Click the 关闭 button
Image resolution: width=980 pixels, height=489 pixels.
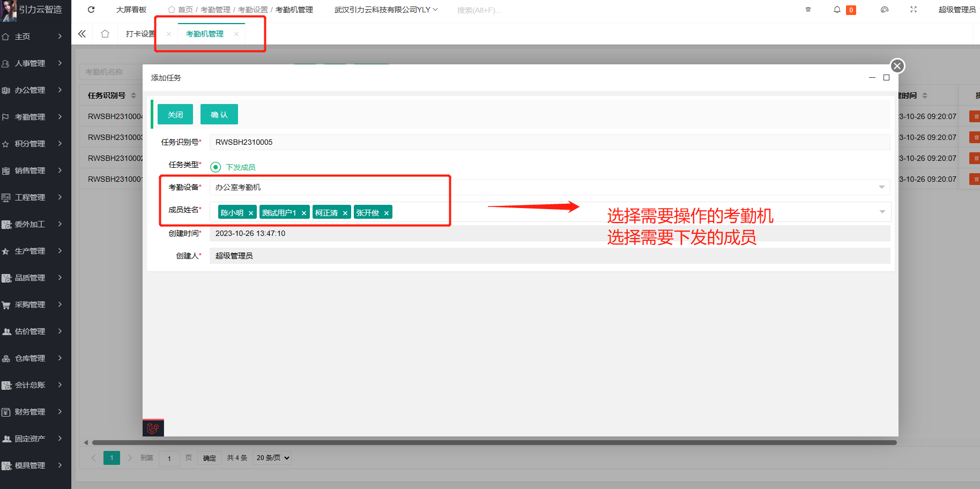(x=175, y=115)
